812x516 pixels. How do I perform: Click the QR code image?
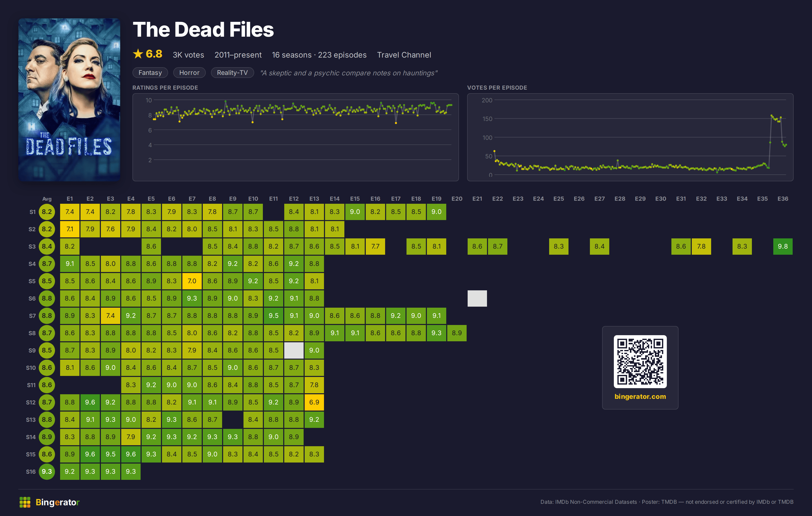(640, 361)
